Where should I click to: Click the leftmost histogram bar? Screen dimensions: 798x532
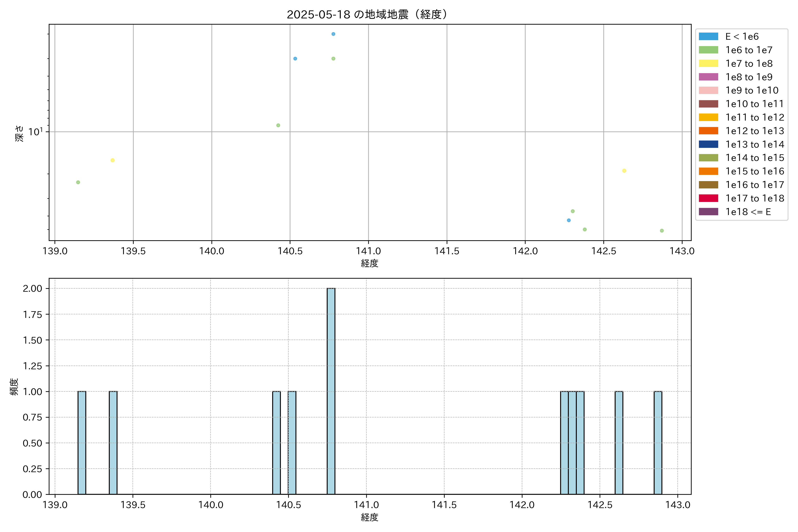tap(82, 442)
